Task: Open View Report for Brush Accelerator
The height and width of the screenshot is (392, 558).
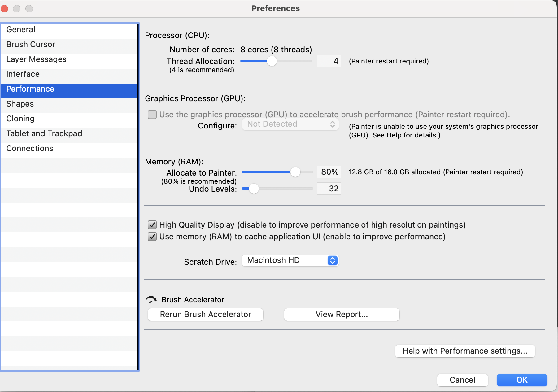Action: tap(342, 315)
